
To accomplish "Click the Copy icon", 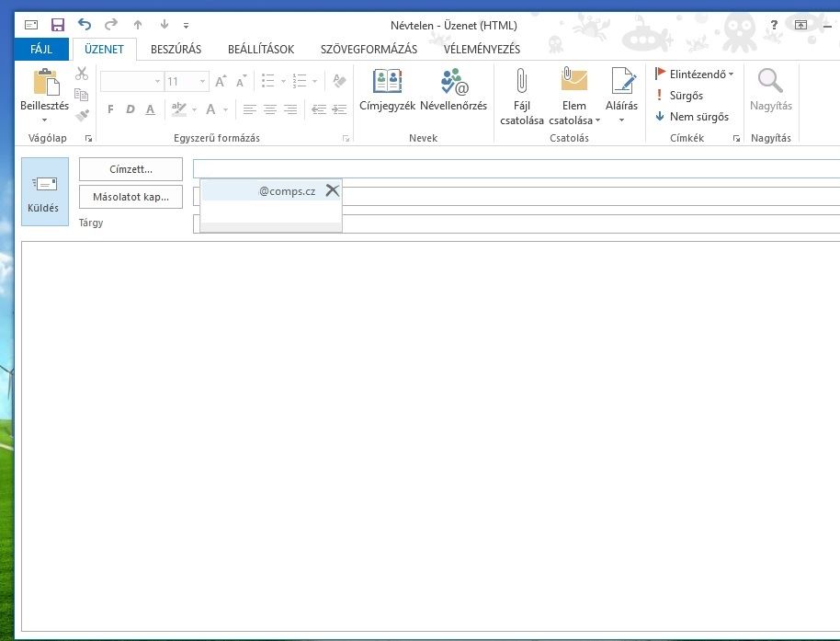I will [82, 95].
